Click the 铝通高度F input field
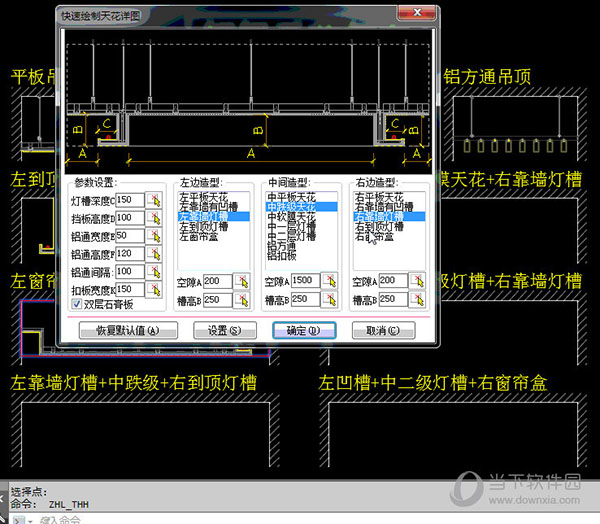 pyautogui.click(x=130, y=254)
